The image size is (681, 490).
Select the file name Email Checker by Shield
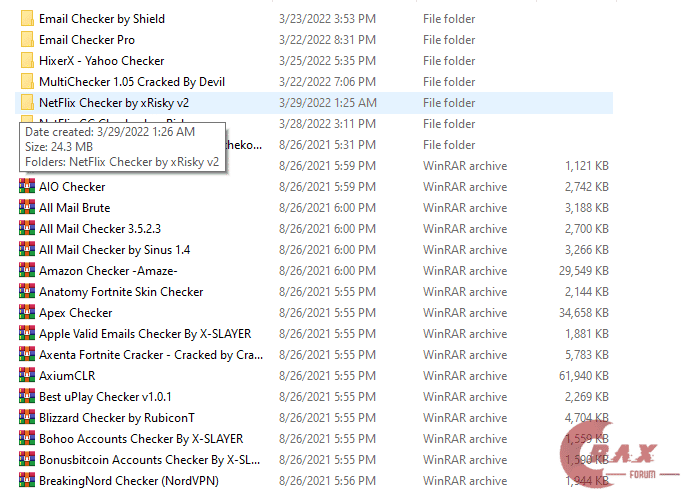[x=102, y=19]
